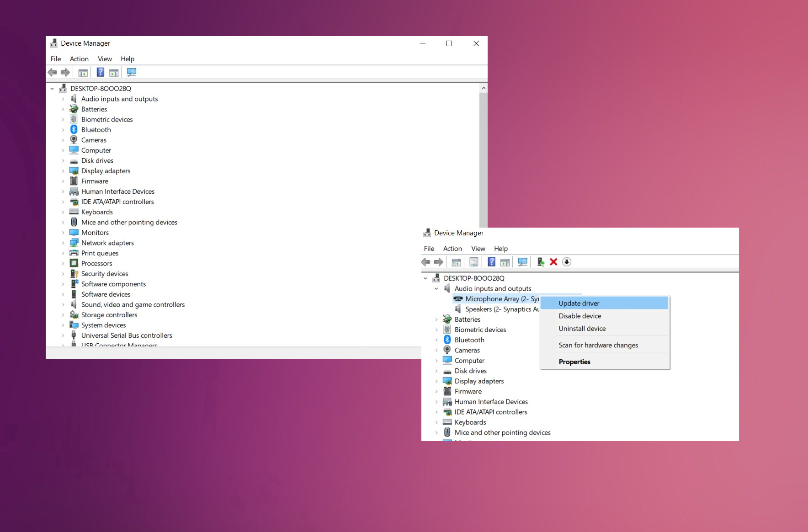Click the Network adapters icon in left window
The width and height of the screenshot is (808, 532).
coord(74,243)
